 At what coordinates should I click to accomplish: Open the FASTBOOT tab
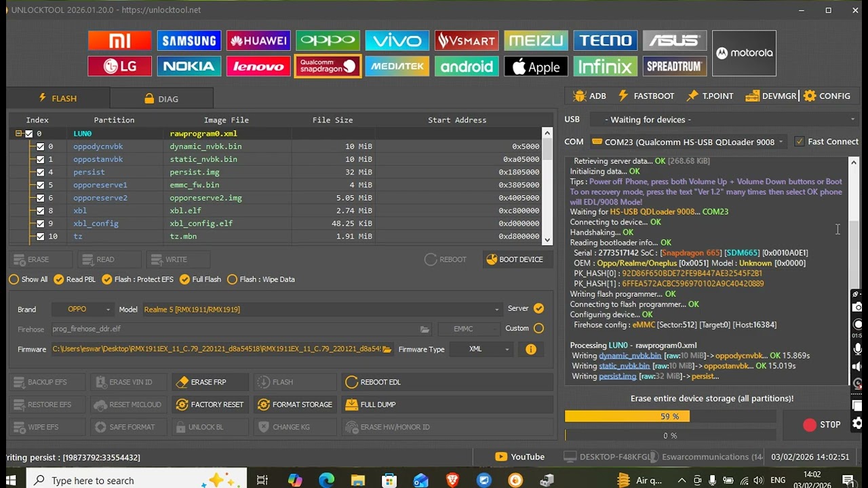646,96
